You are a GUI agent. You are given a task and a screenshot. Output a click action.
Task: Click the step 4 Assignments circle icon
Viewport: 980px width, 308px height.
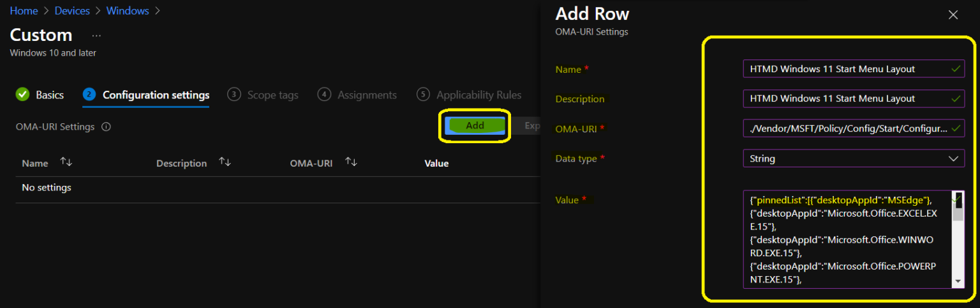pos(324,95)
